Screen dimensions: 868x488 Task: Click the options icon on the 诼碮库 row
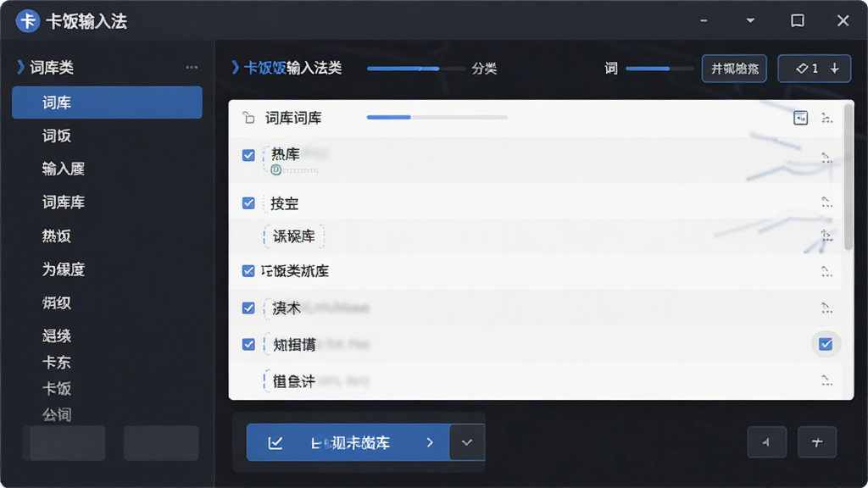826,236
